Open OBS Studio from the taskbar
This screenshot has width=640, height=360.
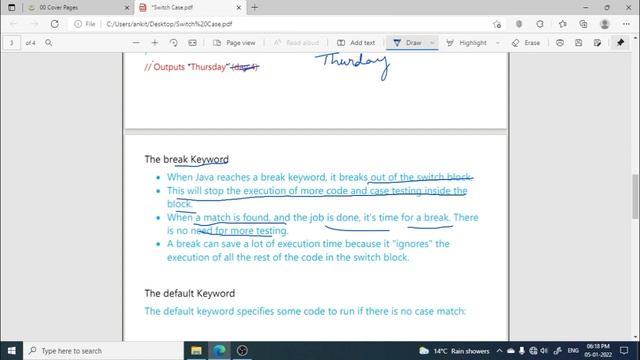242,351
